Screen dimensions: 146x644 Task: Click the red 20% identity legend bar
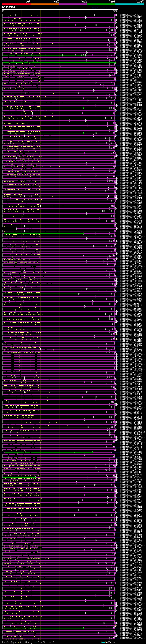click(x=16, y=4)
